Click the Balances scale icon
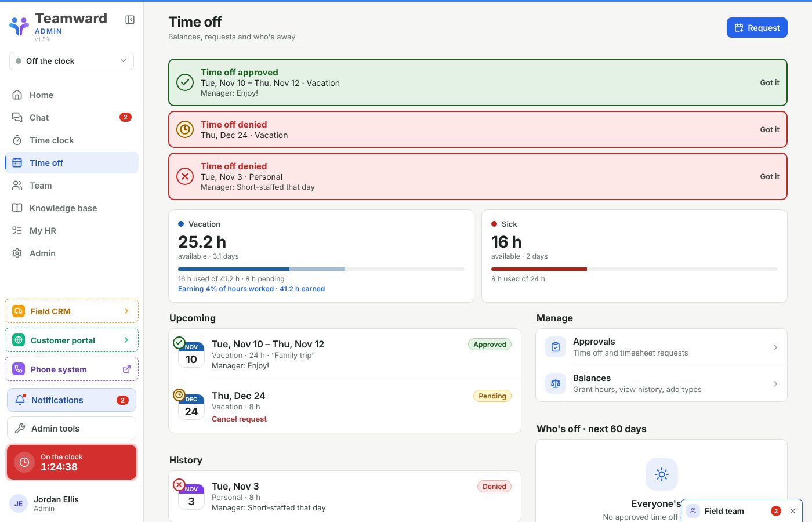 click(x=556, y=384)
